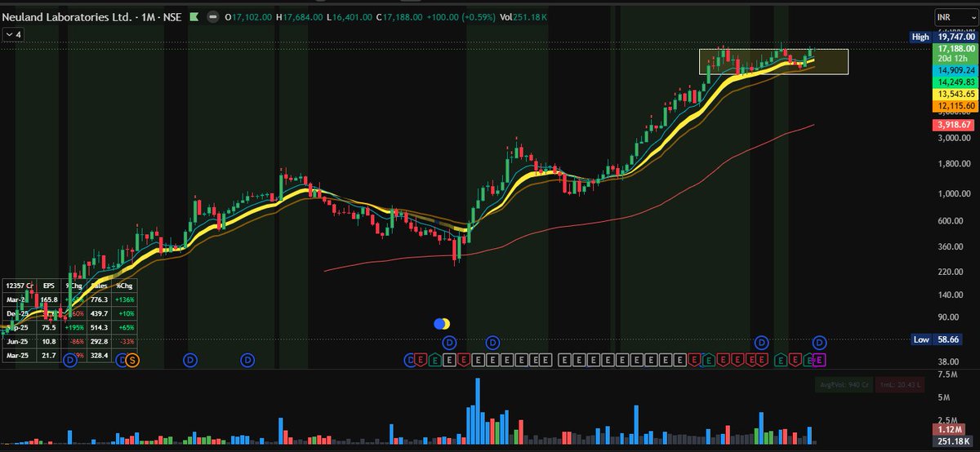Click the cyan 14,909.24 moving average label
The height and width of the screenshot is (452, 980).
[955, 71]
